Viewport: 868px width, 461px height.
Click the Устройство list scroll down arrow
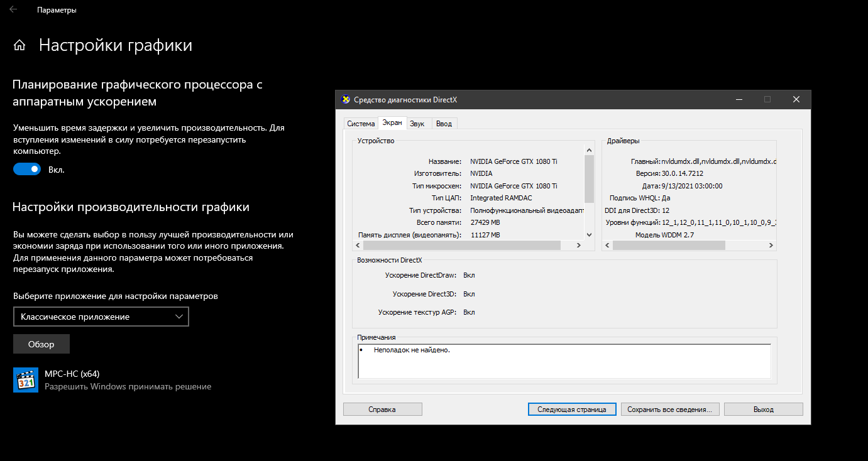(589, 234)
